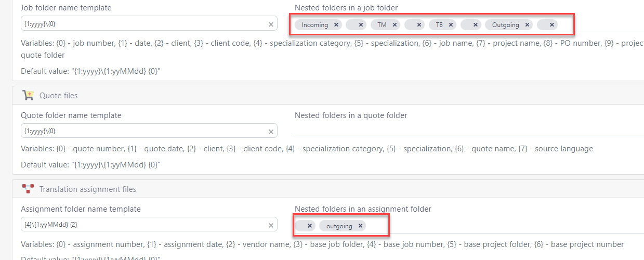The width and height of the screenshot is (644, 260).
Task: Click the Assignment folder name template input
Action: 149,225
